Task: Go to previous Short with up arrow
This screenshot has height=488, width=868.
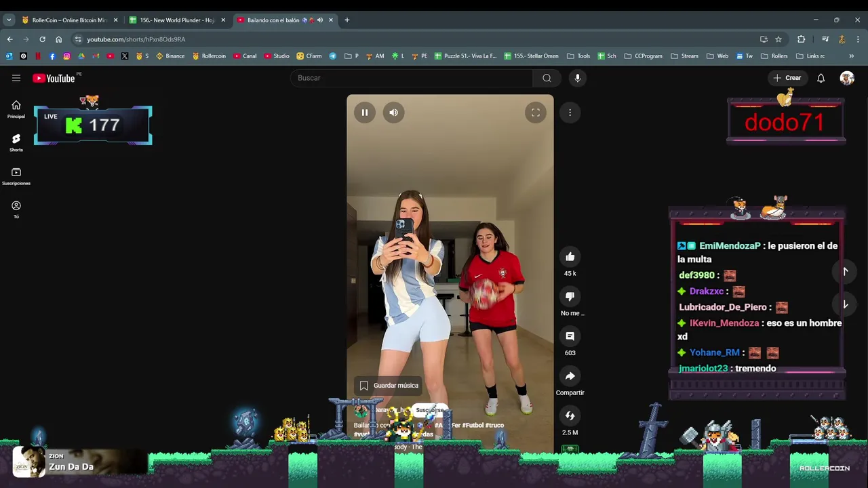Action: [845, 271]
